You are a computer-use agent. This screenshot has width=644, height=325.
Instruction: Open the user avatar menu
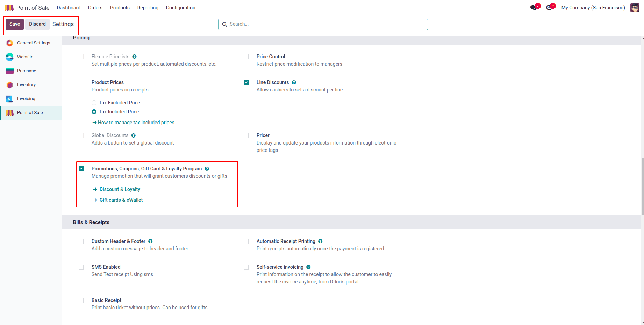pos(635,8)
